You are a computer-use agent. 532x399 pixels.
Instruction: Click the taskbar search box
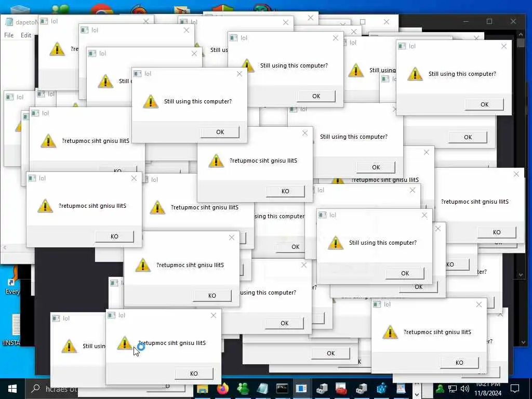51,389
